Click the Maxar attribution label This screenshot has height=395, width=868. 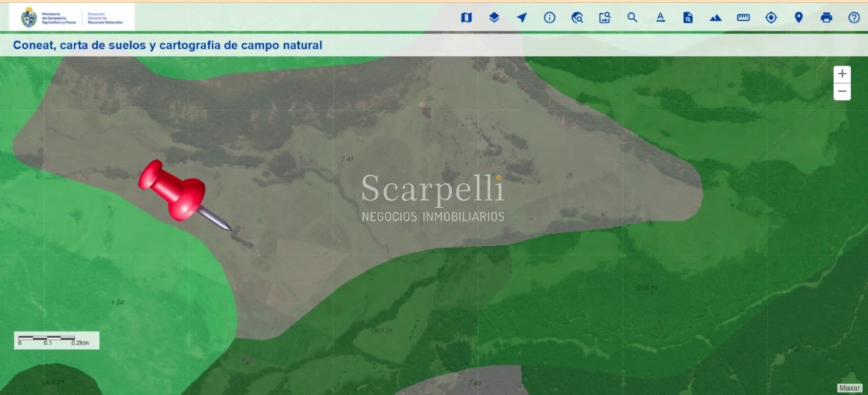[850, 388]
